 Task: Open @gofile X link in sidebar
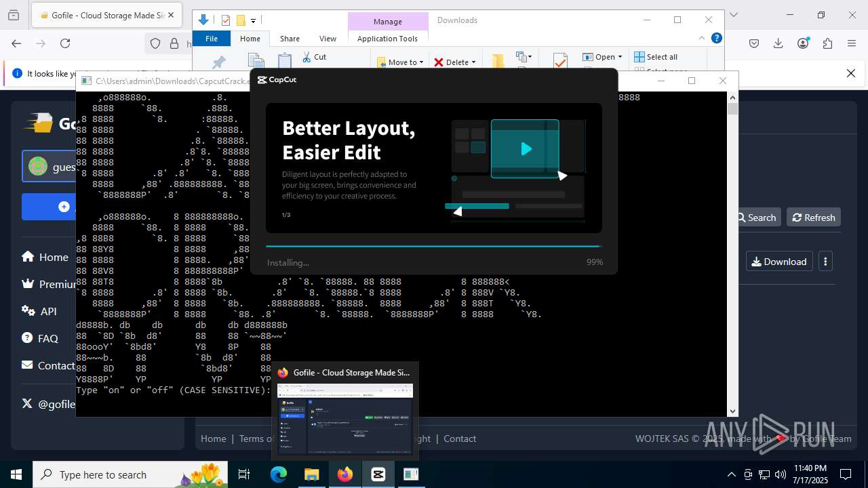(x=48, y=404)
